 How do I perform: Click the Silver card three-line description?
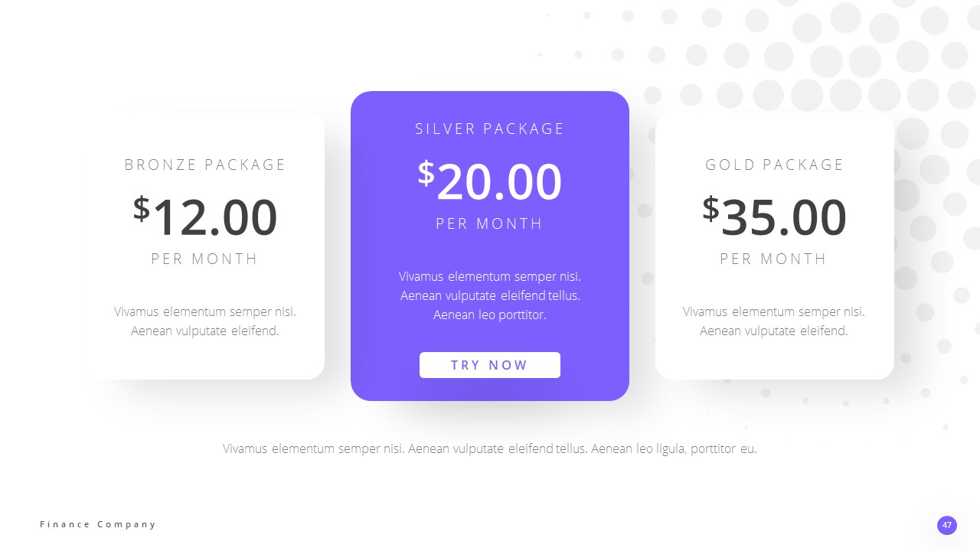[490, 295]
